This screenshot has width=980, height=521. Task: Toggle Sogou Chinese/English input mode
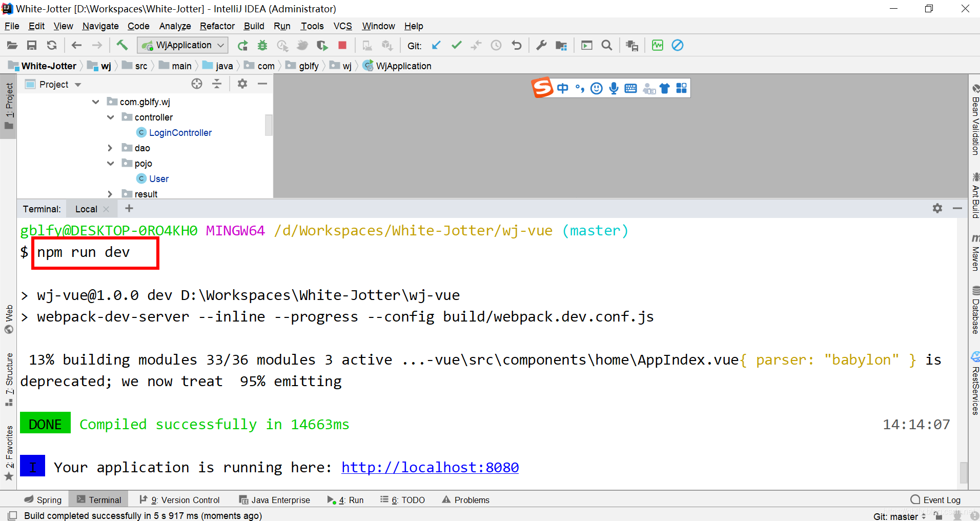pos(562,88)
